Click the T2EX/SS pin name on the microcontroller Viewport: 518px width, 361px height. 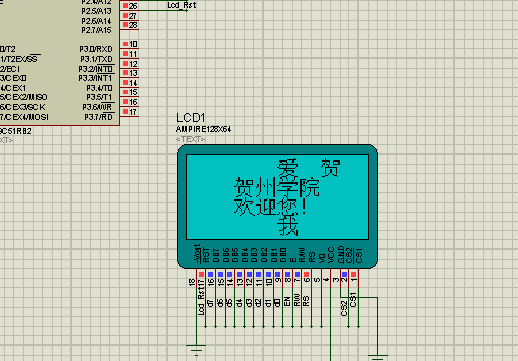coord(19,59)
